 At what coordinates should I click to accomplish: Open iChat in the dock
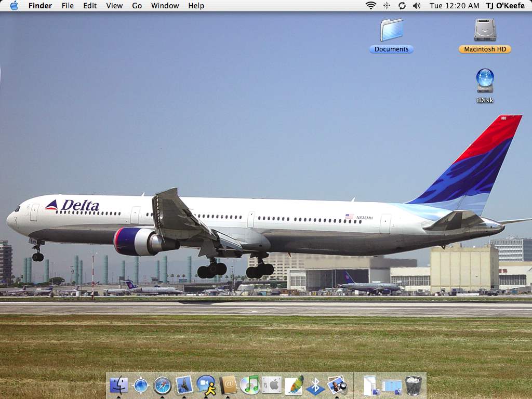pyautogui.click(x=206, y=385)
